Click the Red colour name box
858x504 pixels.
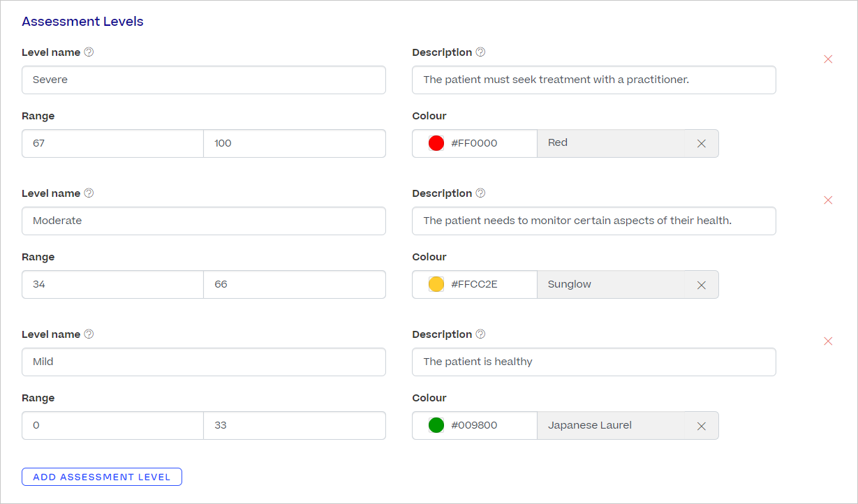pos(628,143)
